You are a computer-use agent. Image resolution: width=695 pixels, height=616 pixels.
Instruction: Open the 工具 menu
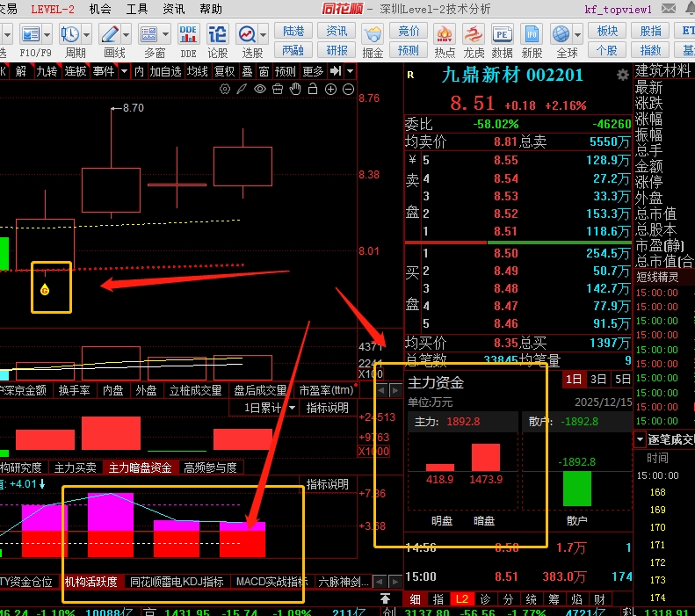point(137,9)
